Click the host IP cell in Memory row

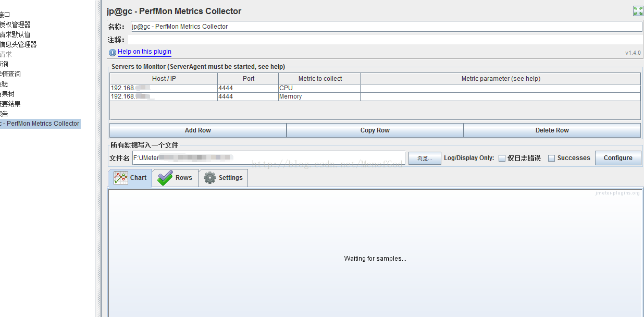164,96
